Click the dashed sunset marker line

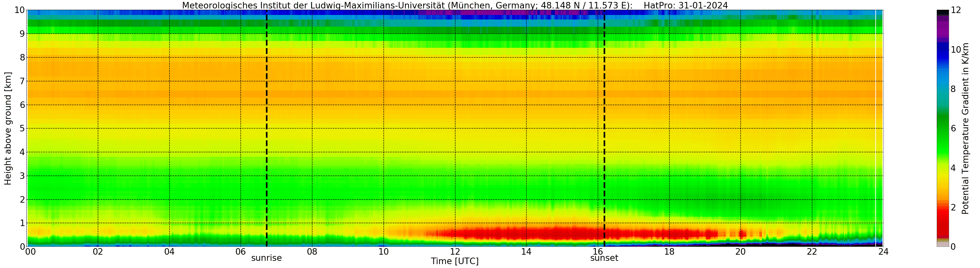coord(604,128)
